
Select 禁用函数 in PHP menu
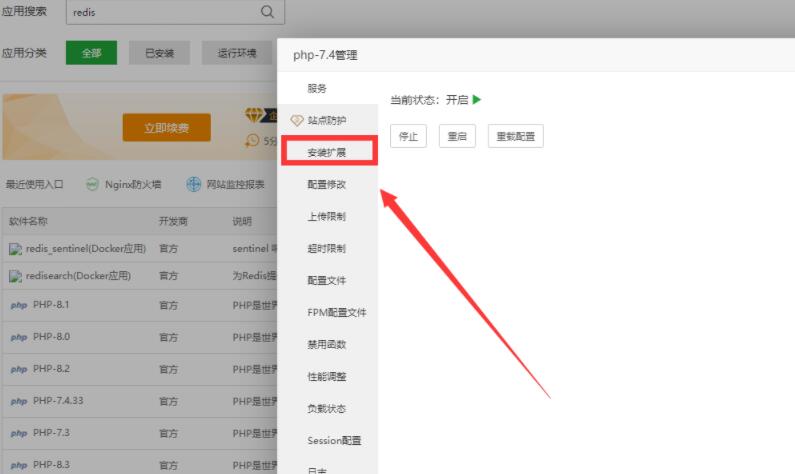pyautogui.click(x=327, y=345)
